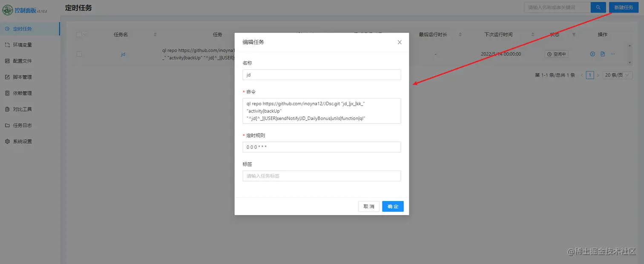This screenshot has height=264, width=644.
Task: Click the 空闲中 status tag
Action: [557, 54]
